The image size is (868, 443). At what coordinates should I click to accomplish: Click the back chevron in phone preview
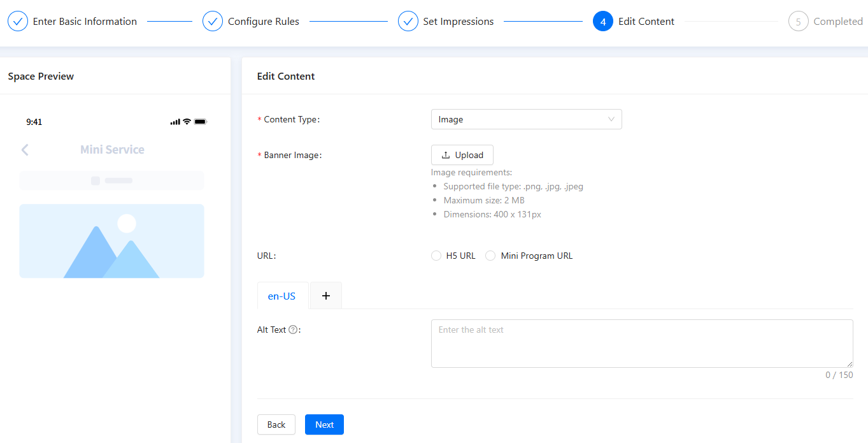tap(25, 150)
